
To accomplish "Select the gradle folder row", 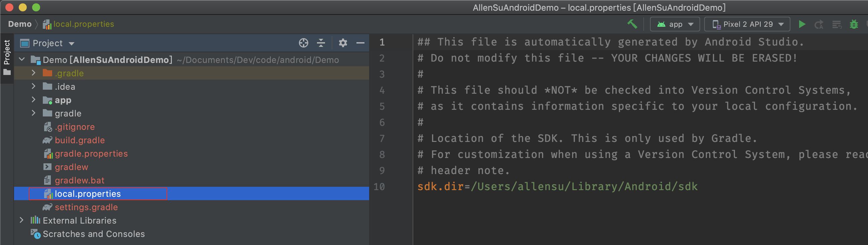I will point(191,113).
